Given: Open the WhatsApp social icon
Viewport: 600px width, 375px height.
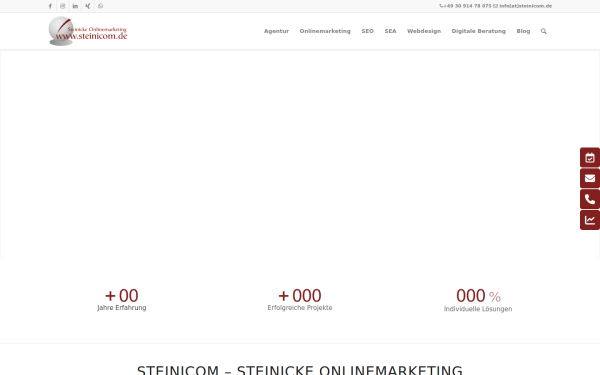Looking at the screenshot, I should (x=100, y=6).
